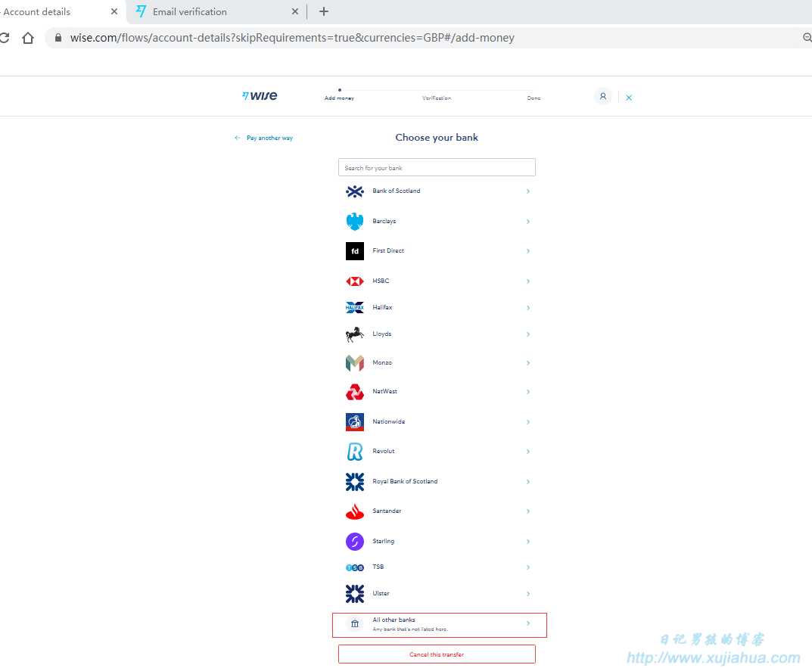The height and width of the screenshot is (668, 812).
Task: Expand the Ulster chevron
Action: click(528, 594)
